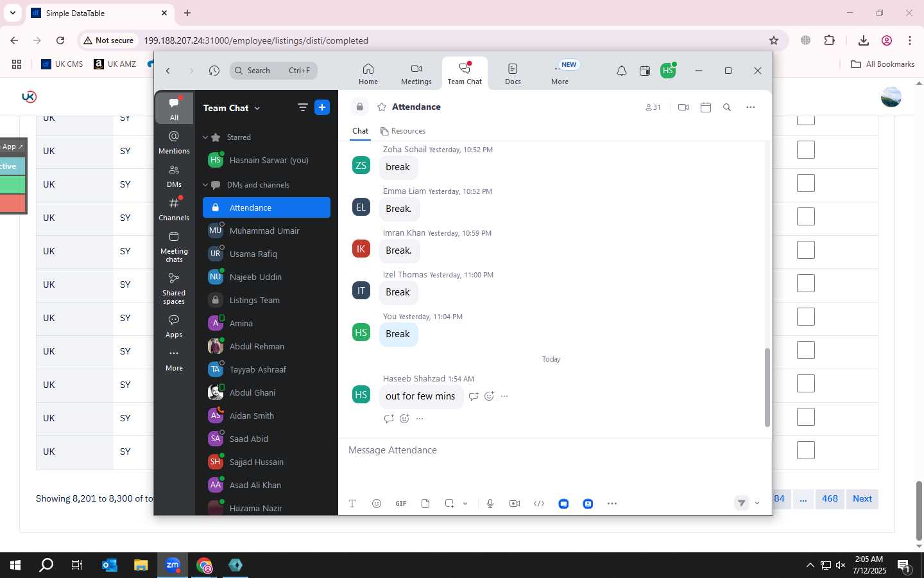Image resolution: width=924 pixels, height=578 pixels.
Task: Open UK CMS bookmark
Action: (62, 64)
